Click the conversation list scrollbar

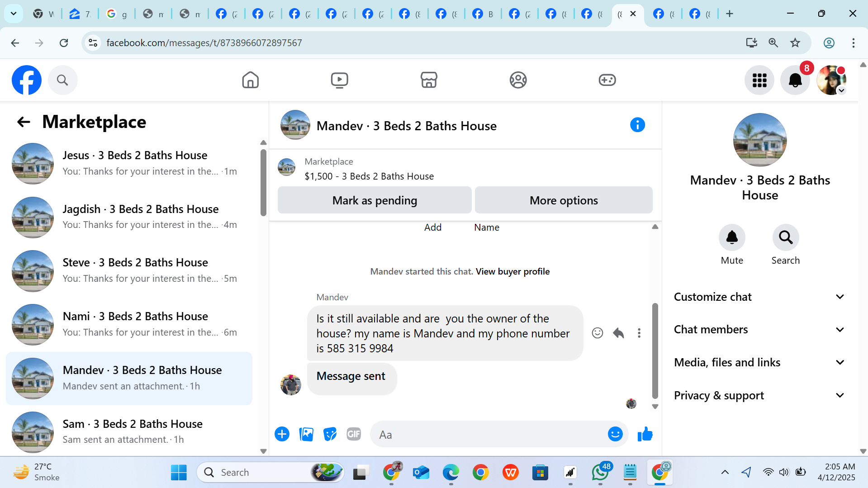click(263, 183)
